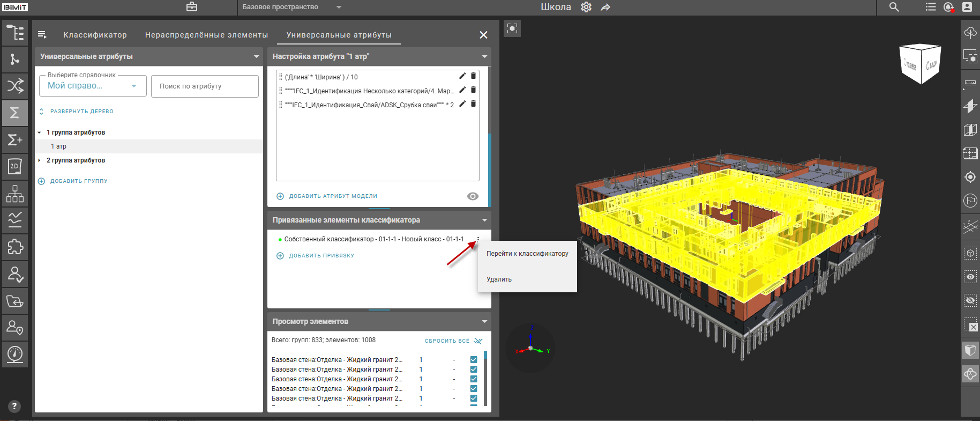The width and height of the screenshot is (980, 421).
Task: Uncheck the first 'Базовая стена' element checkbox
Action: pyautogui.click(x=474, y=360)
